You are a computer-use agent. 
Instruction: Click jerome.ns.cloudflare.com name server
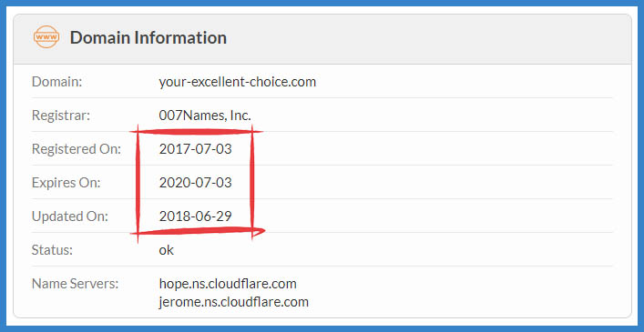234,303
